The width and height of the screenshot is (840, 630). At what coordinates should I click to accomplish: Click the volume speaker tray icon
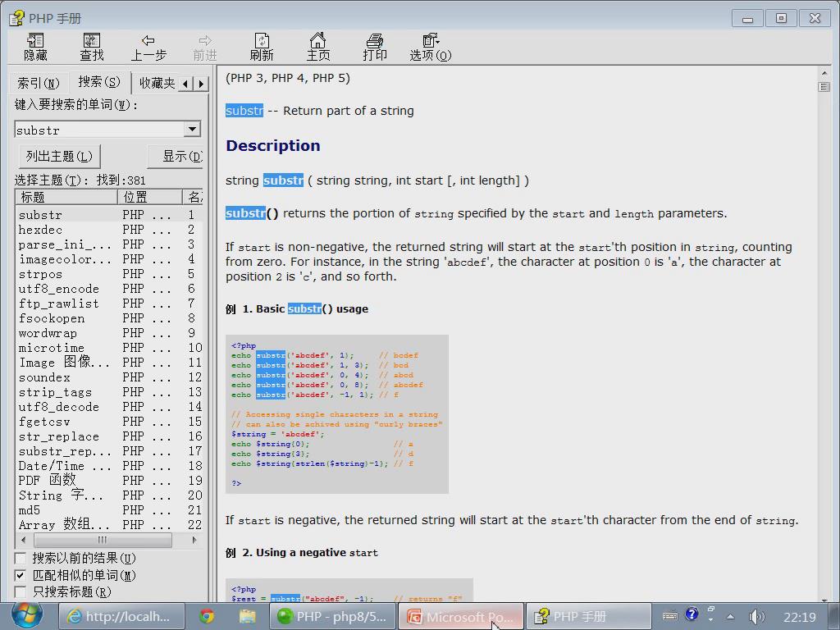[x=756, y=617]
